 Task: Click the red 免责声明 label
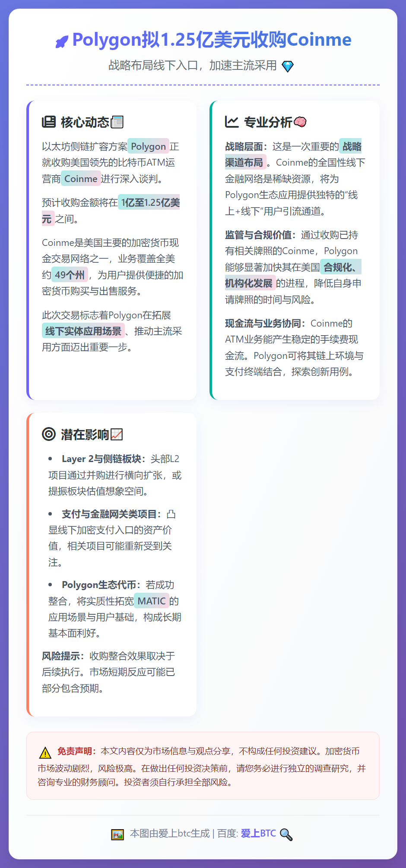coord(77,751)
